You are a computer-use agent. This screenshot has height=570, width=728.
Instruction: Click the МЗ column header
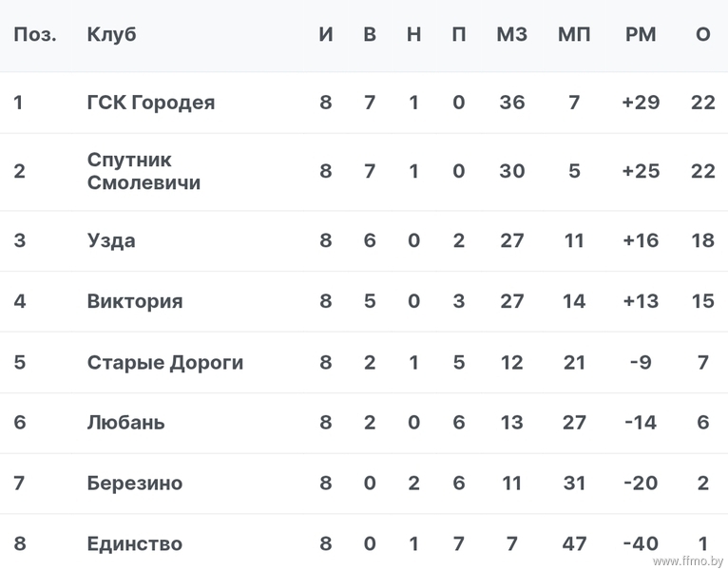511,34
